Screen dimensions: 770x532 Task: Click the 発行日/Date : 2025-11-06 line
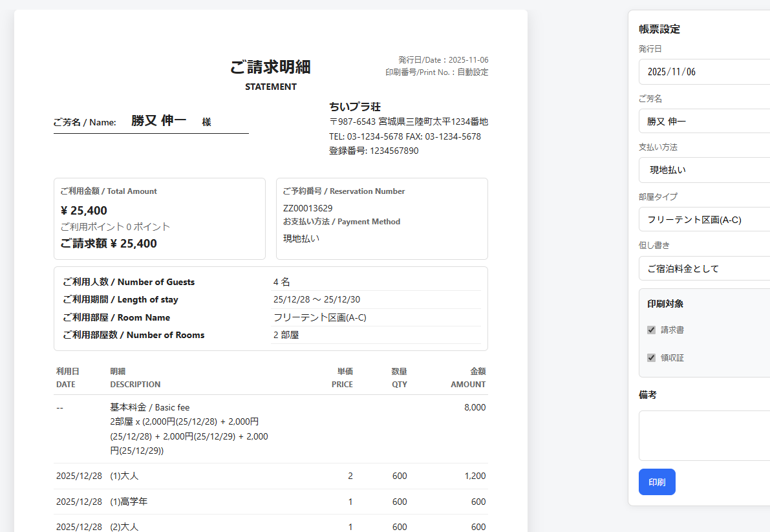click(443, 60)
